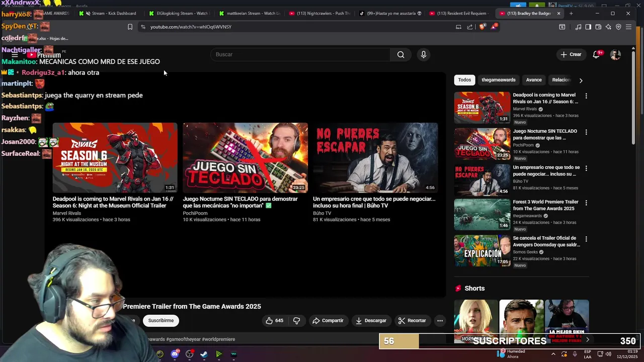This screenshot has width=644, height=362.
Task: Click the YouTube search magnifier button
Action: (400, 54)
